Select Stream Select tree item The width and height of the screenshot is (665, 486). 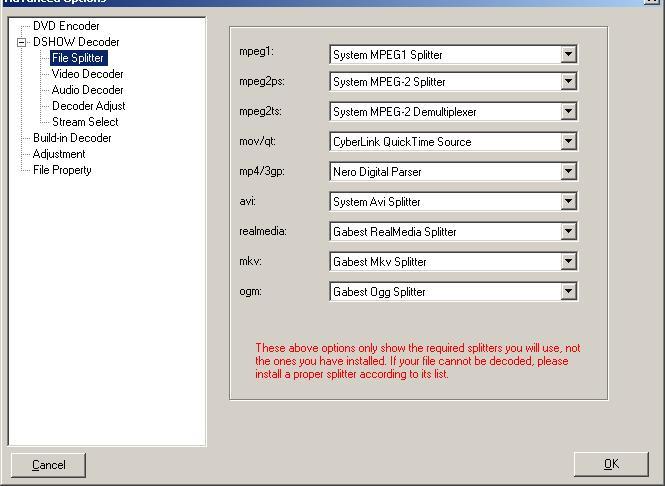[85, 122]
